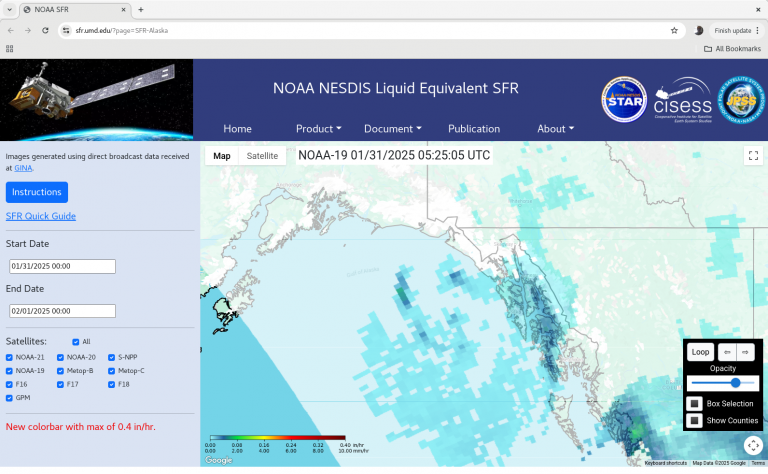Uncheck NOAA-19 satellite
Viewport: 768px width, 474px height.
coord(9,371)
